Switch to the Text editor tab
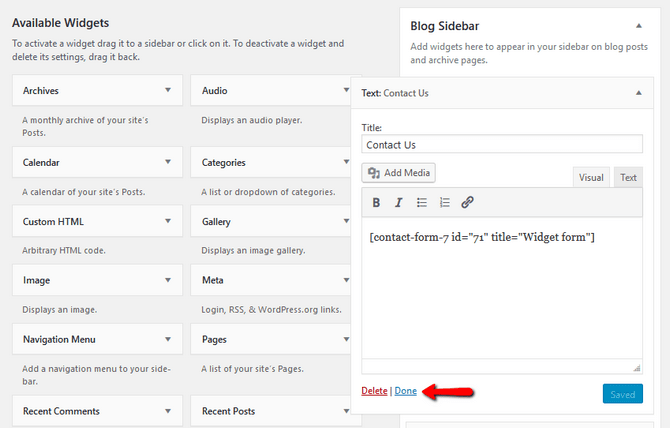This screenshot has height=428, width=670. point(628,177)
